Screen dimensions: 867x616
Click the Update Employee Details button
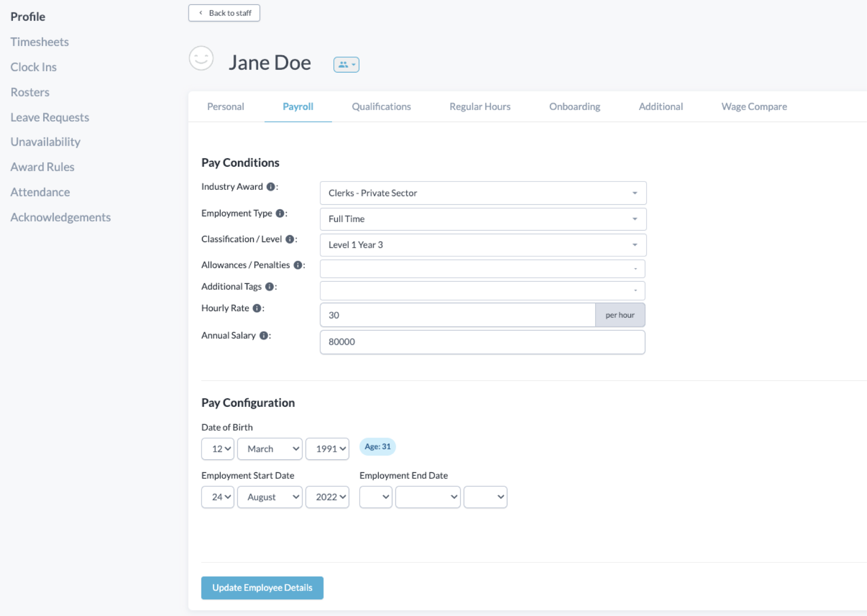point(262,588)
